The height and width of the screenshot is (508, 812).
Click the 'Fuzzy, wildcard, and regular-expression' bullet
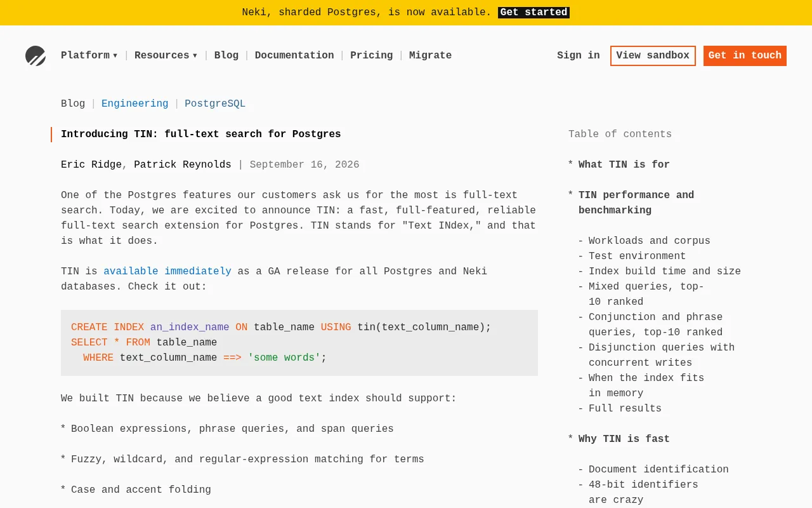[247, 459]
